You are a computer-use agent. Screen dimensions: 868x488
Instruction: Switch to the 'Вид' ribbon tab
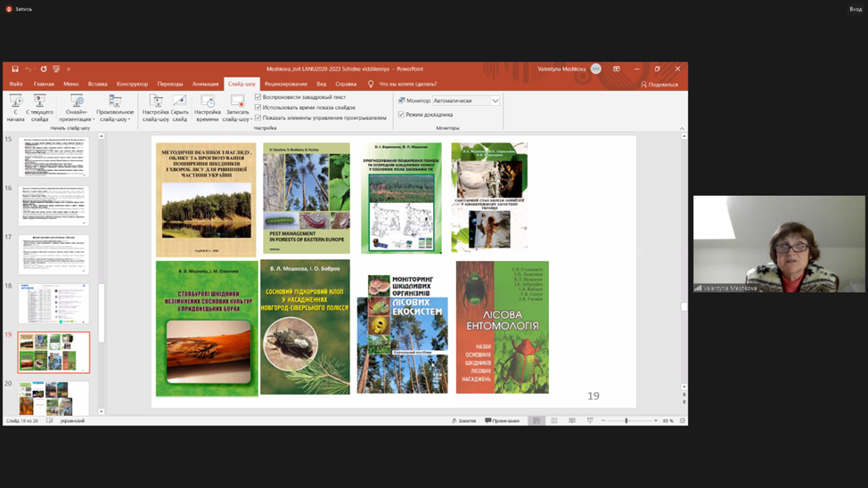321,84
